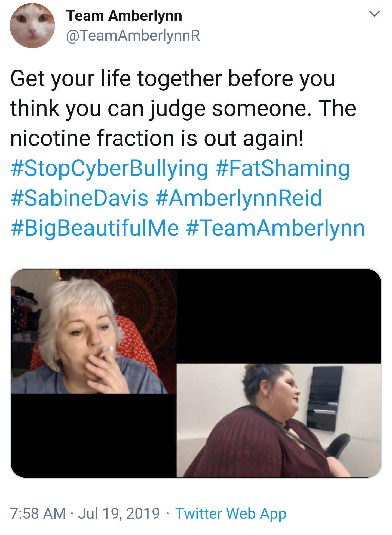Expand the tweet options chevron

[x=374, y=14]
